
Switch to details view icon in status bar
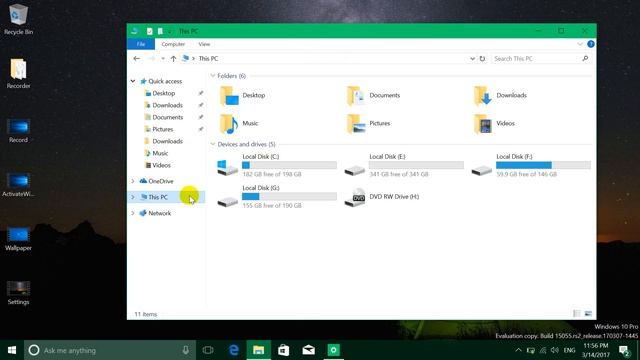pos(577,313)
